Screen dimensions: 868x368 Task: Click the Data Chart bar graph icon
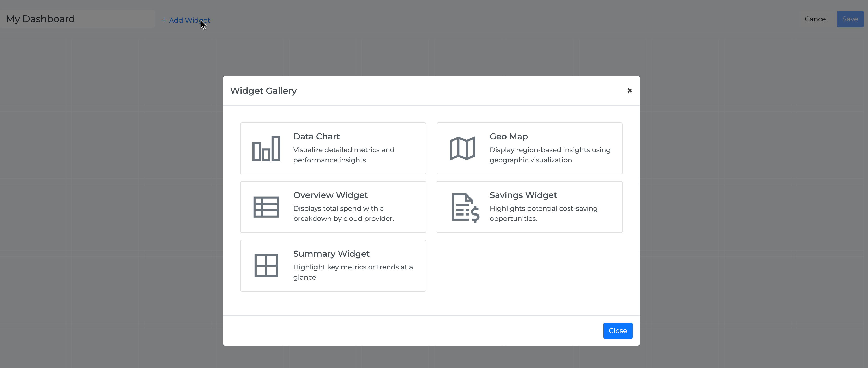(x=266, y=149)
